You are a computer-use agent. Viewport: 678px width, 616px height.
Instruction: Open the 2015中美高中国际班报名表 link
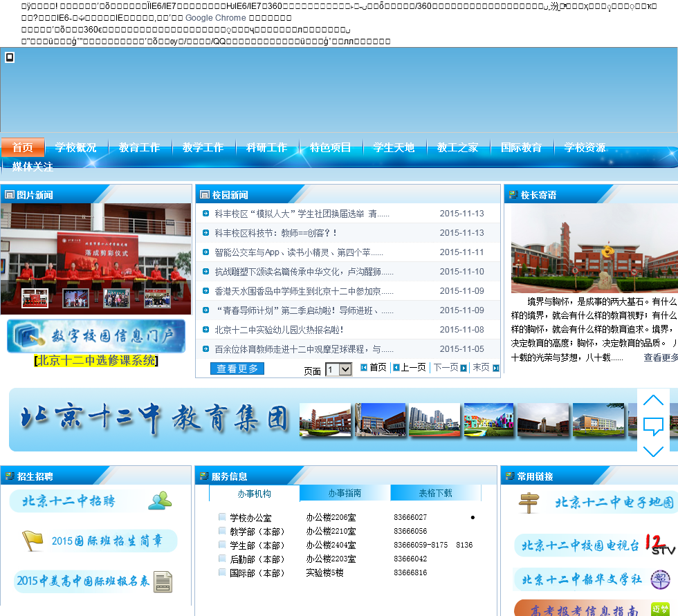click(x=83, y=581)
